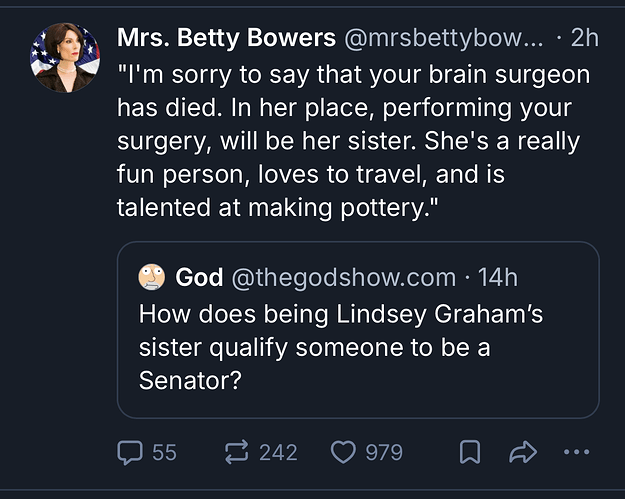Repost using the arrows icon
This screenshot has height=499, width=625.
pos(237,452)
